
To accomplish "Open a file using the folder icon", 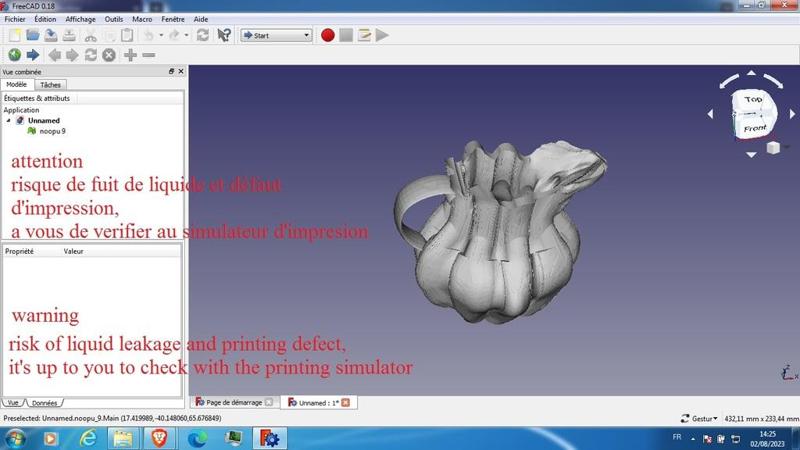I will click(33, 35).
